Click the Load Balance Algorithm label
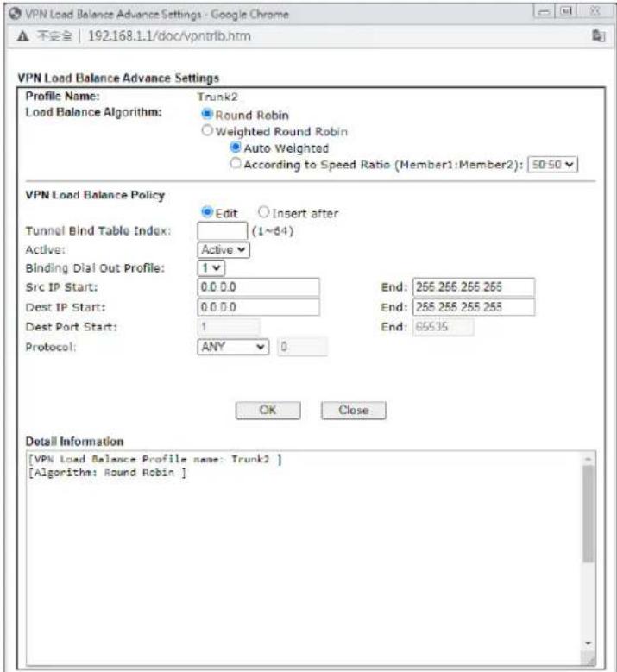The width and height of the screenshot is (617, 672). tap(93, 112)
